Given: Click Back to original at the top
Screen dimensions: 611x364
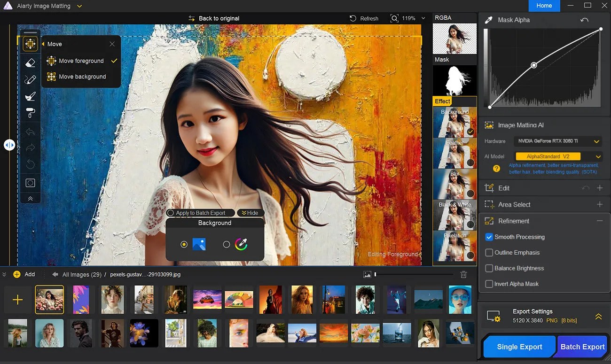Looking at the screenshot, I should click(219, 18).
